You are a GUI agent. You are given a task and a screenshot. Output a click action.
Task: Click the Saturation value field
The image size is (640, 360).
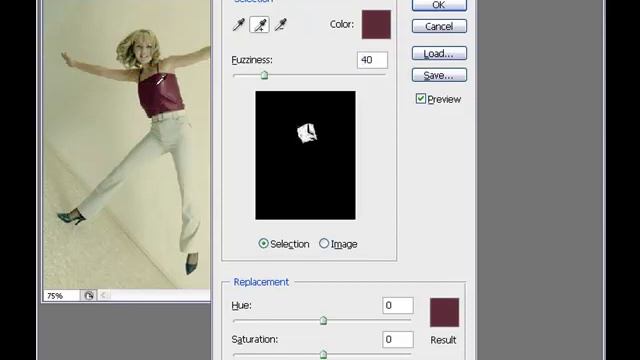pos(398,339)
